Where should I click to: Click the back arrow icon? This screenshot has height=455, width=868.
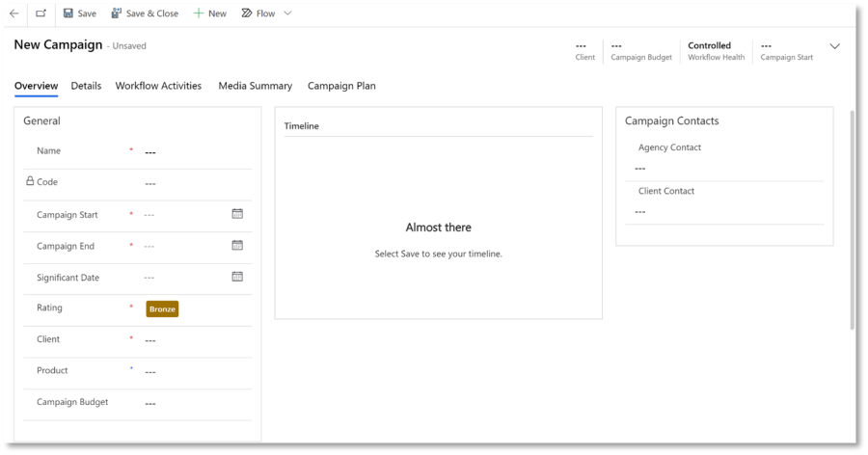pos(14,13)
